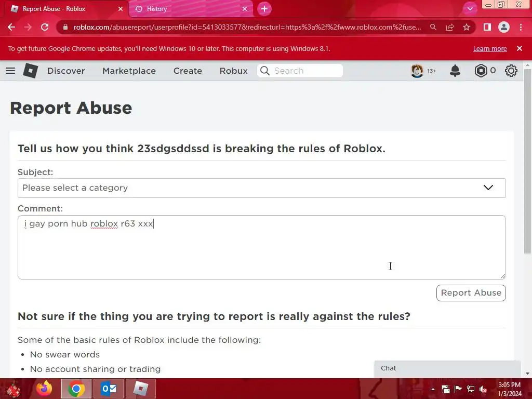Close the Report Abuse - Roblox tab
532x399 pixels.
point(121,9)
